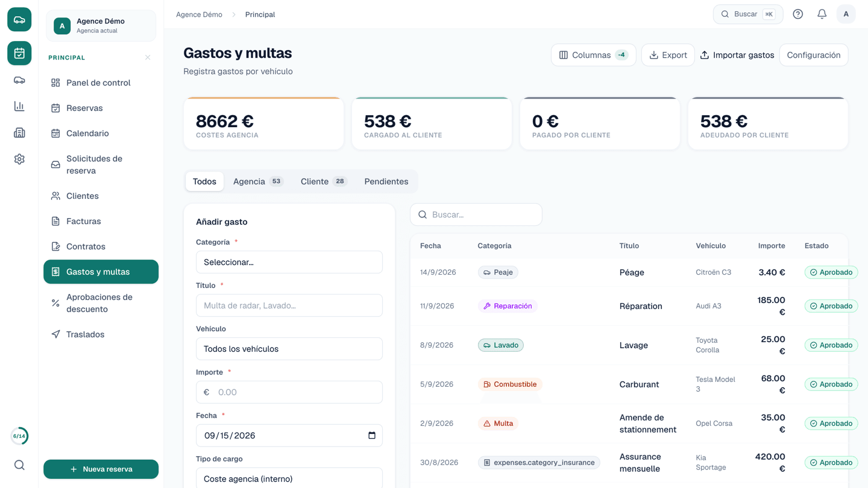Open Agence Démo agency switcher
The image size is (868, 488).
(101, 26)
